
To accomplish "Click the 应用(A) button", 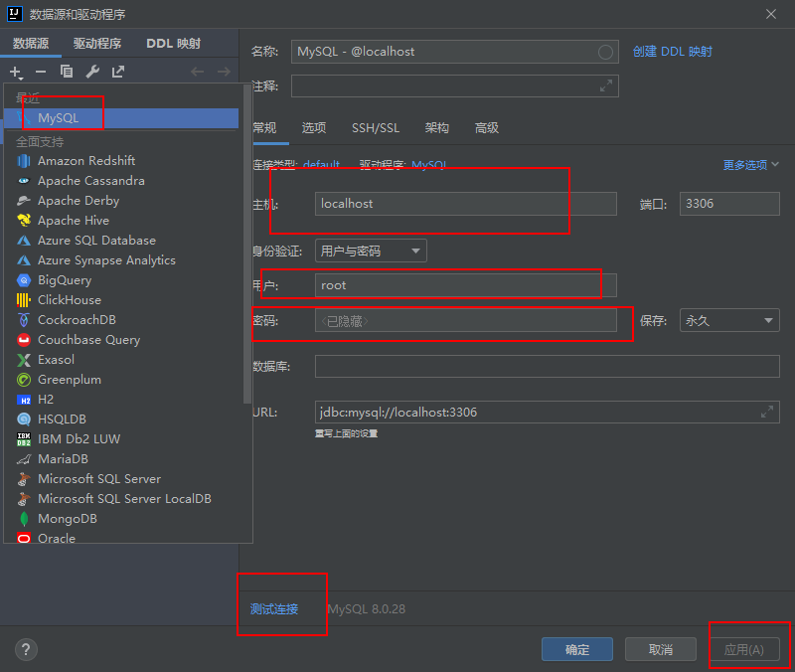I will click(x=743, y=650).
